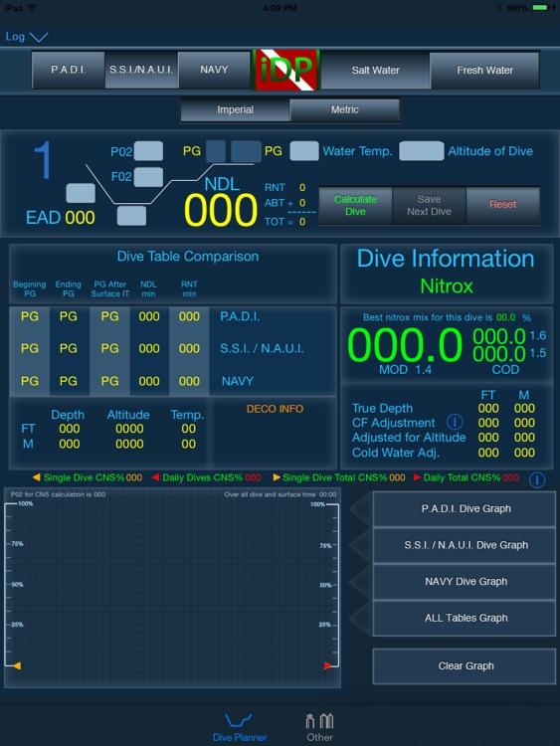Select the S.S.I./N.A.U.I. table option
This screenshot has width=560, height=746.
pos(141,70)
